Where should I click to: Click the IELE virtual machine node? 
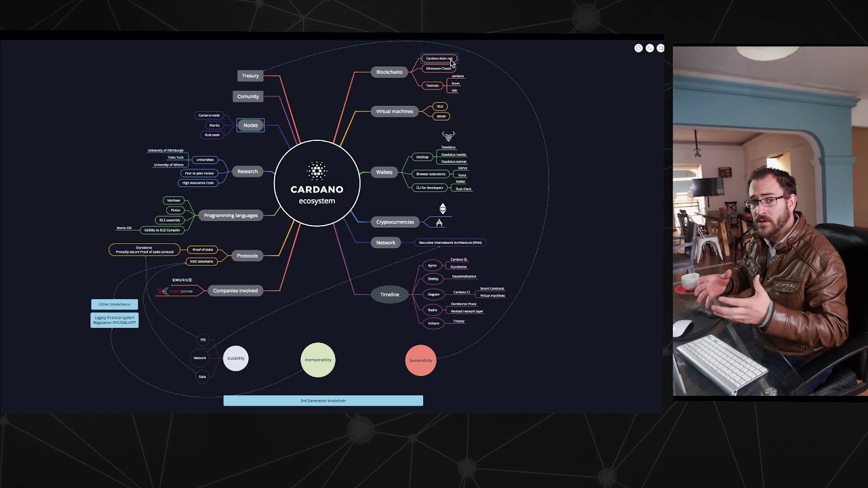pyautogui.click(x=440, y=106)
